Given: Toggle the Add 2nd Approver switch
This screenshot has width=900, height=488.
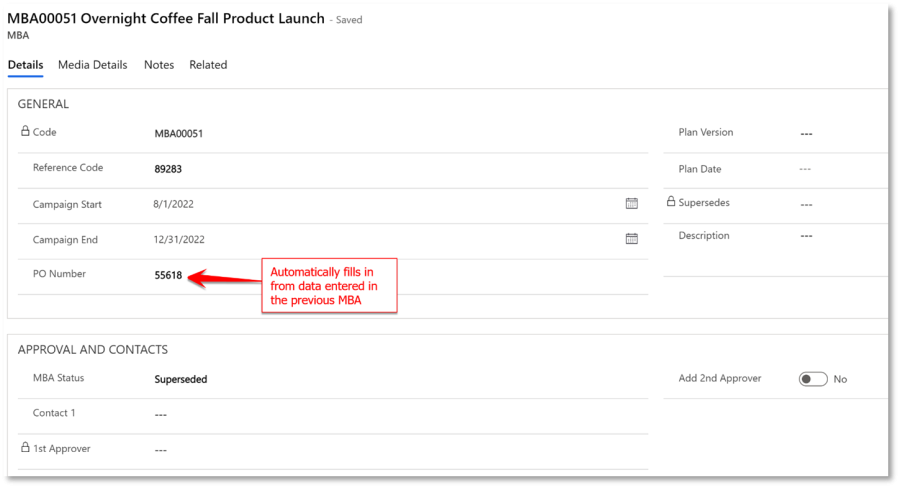Looking at the screenshot, I should click(813, 379).
